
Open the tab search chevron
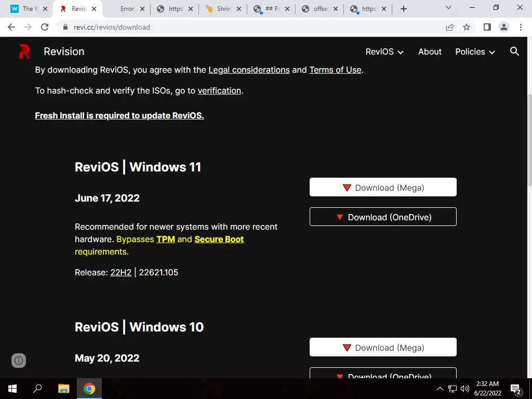(448, 7)
